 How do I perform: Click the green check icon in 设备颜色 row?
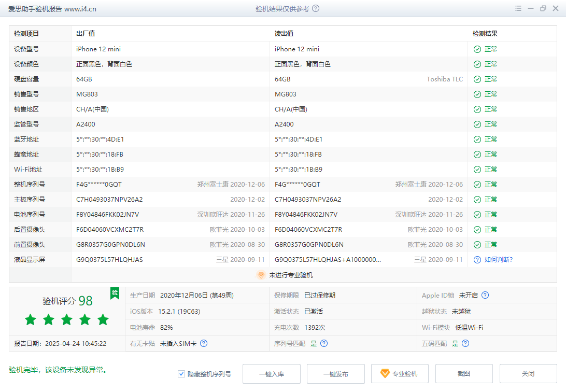477,64
